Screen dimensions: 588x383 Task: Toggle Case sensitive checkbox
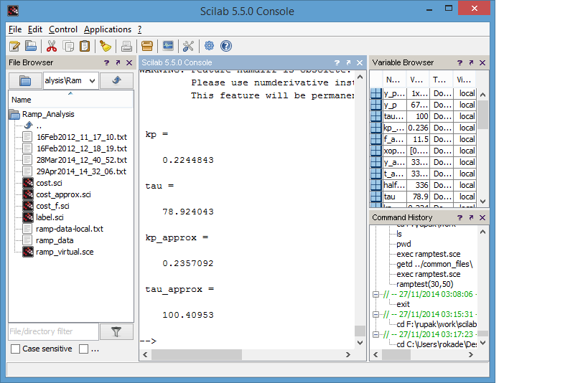[x=15, y=349]
